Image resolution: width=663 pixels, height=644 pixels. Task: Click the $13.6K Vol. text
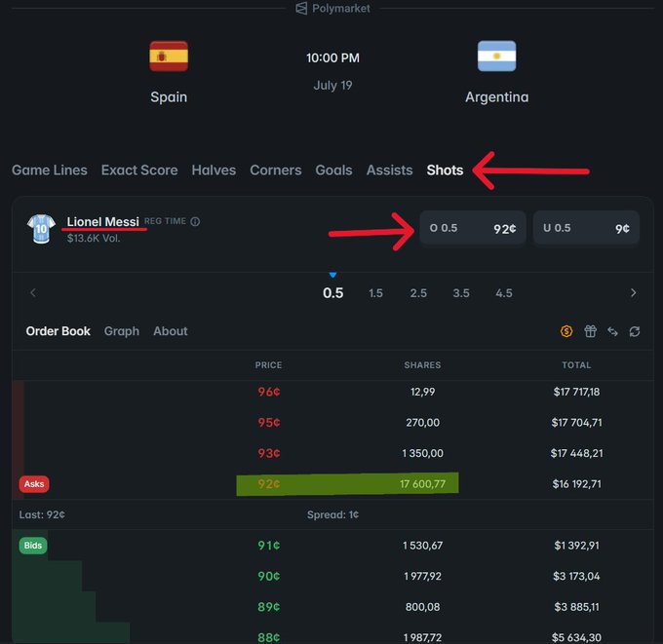pyautogui.click(x=94, y=239)
